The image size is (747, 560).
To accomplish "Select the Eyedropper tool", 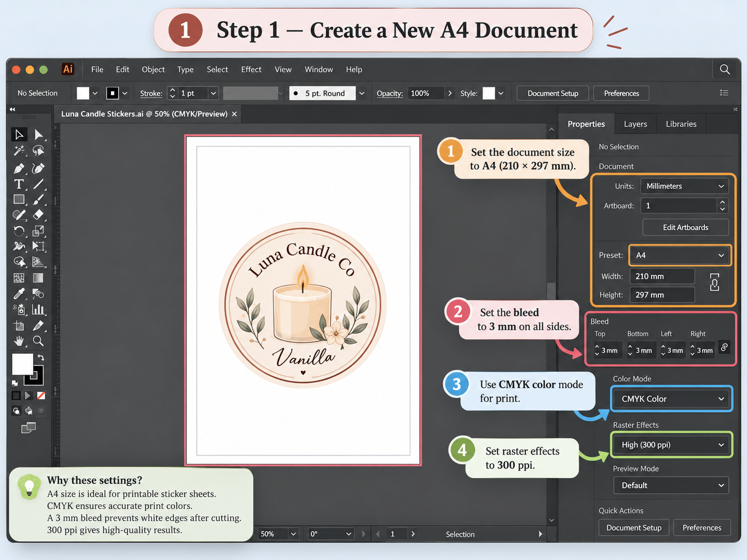I will [19, 293].
